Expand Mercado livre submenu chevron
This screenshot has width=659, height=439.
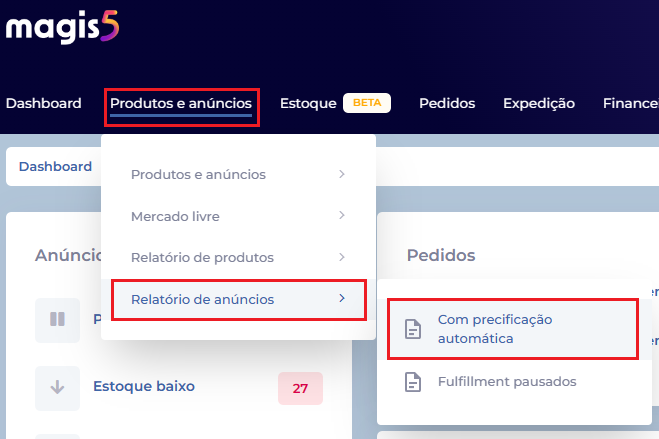342,216
